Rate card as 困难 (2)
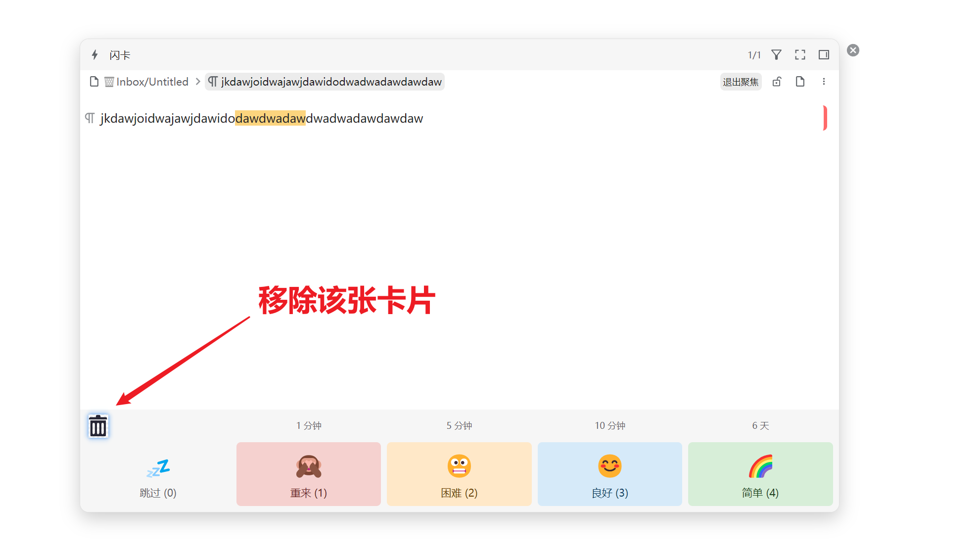 coord(459,474)
